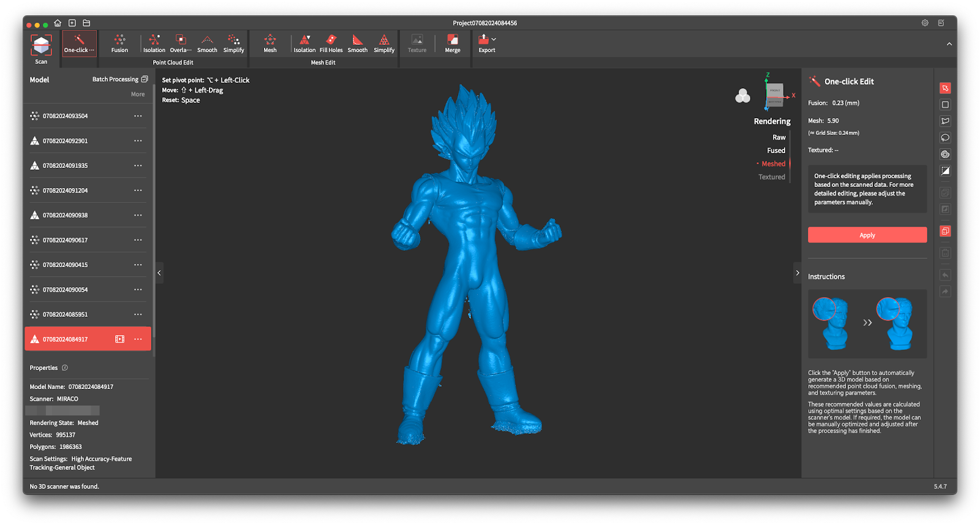Select the rectangle selection tool

click(945, 105)
